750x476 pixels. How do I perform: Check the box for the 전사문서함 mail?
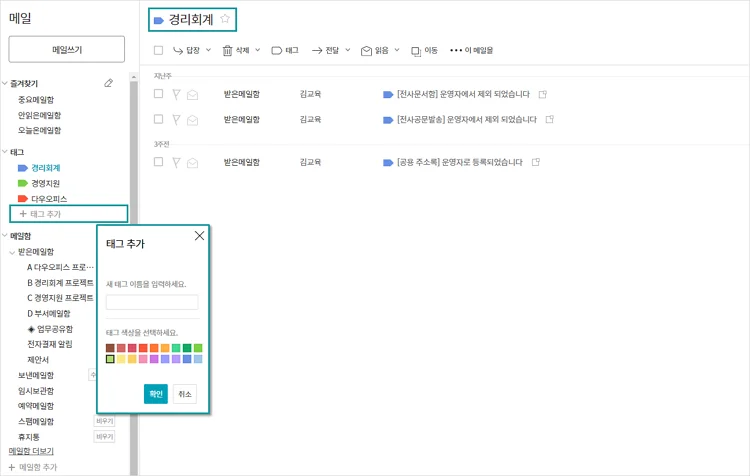tap(158, 93)
